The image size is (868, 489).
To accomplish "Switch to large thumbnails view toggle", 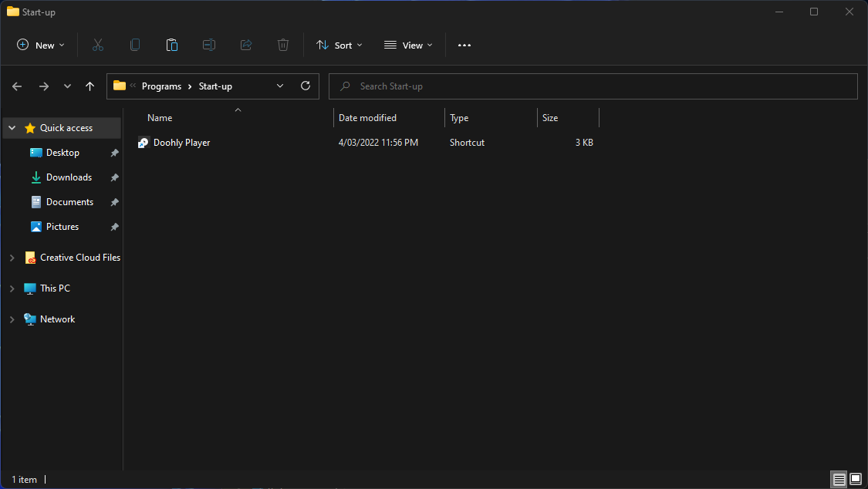I will 856,480.
